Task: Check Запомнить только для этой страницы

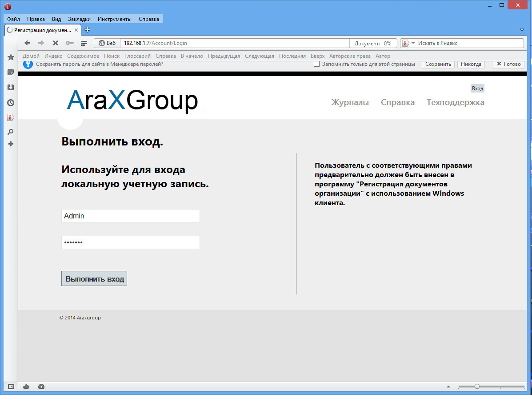Action: 316,64
